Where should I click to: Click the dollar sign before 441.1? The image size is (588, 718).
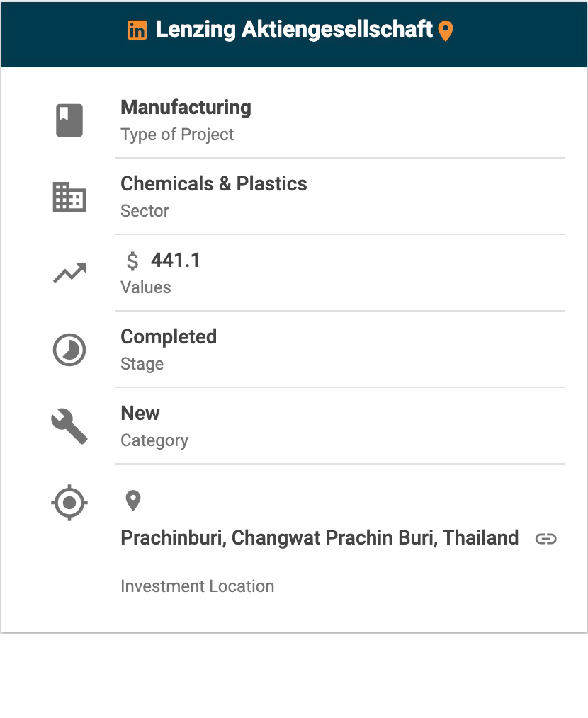tap(132, 261)
